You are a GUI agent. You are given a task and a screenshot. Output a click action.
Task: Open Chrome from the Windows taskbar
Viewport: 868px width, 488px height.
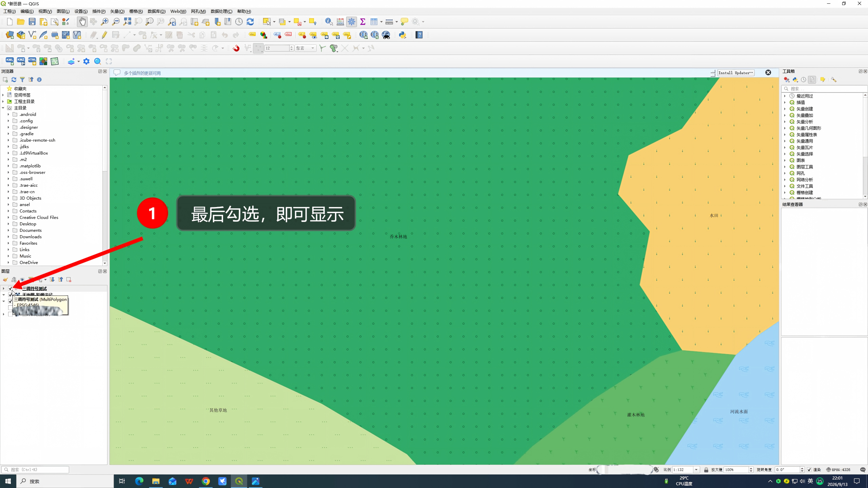[x=206, y=481]
